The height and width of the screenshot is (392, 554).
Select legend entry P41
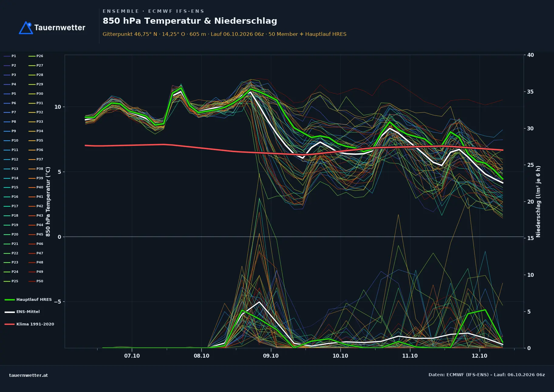(36, 197)
